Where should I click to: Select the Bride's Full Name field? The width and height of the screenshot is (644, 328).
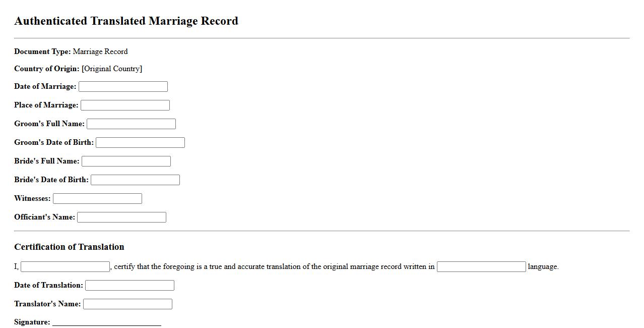tap(126, 161)
